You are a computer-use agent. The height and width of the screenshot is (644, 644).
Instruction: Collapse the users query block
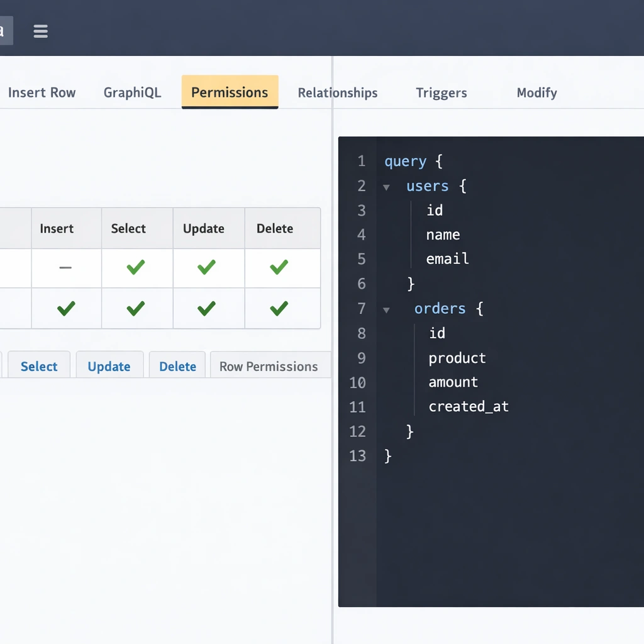386,187
